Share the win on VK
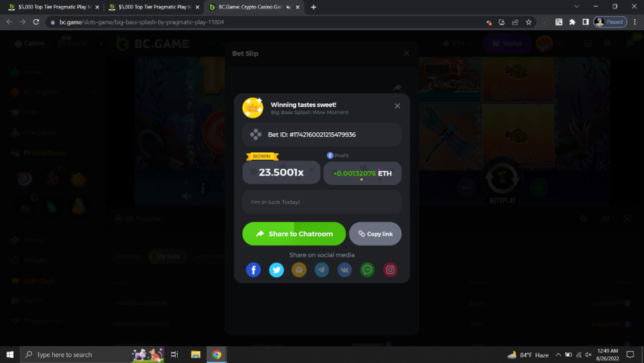 (345, 270)
